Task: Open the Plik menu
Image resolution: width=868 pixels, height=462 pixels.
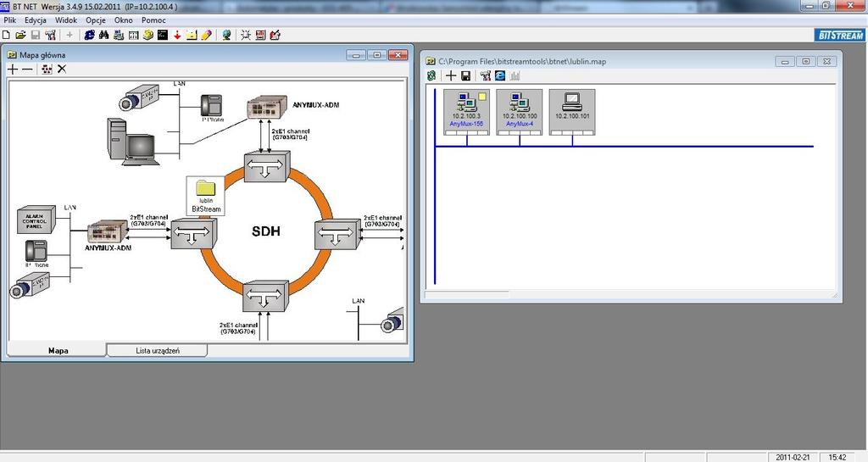Action: 10,19
